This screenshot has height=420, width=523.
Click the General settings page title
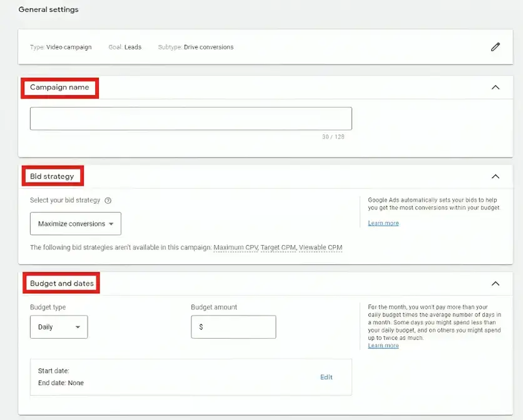(x=48, y=9)
